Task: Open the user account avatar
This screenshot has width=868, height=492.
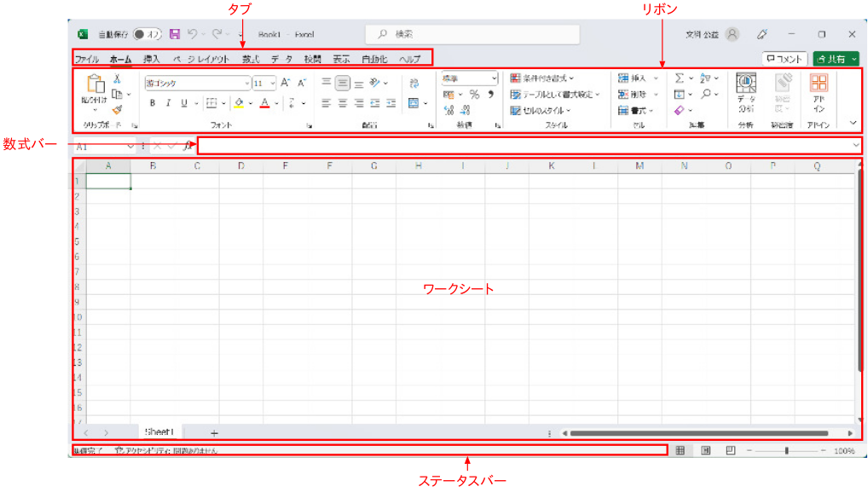Action: click(732, 34)
